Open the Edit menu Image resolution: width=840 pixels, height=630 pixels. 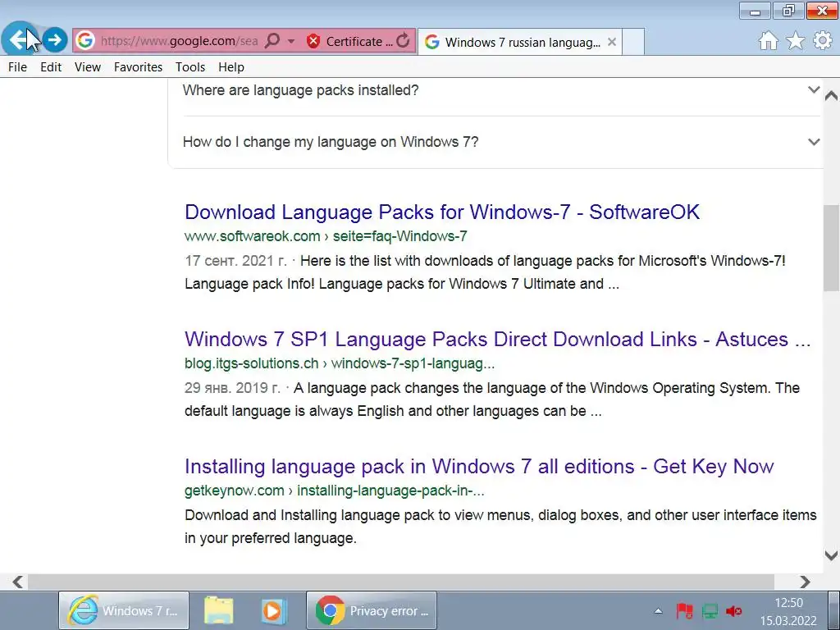point(51,67)
